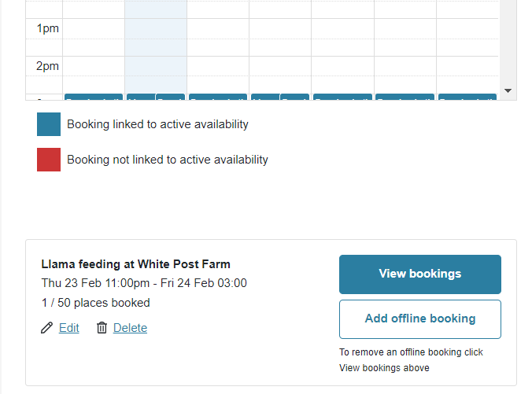Click the trash can icon beside Delete

click(102, 328)
